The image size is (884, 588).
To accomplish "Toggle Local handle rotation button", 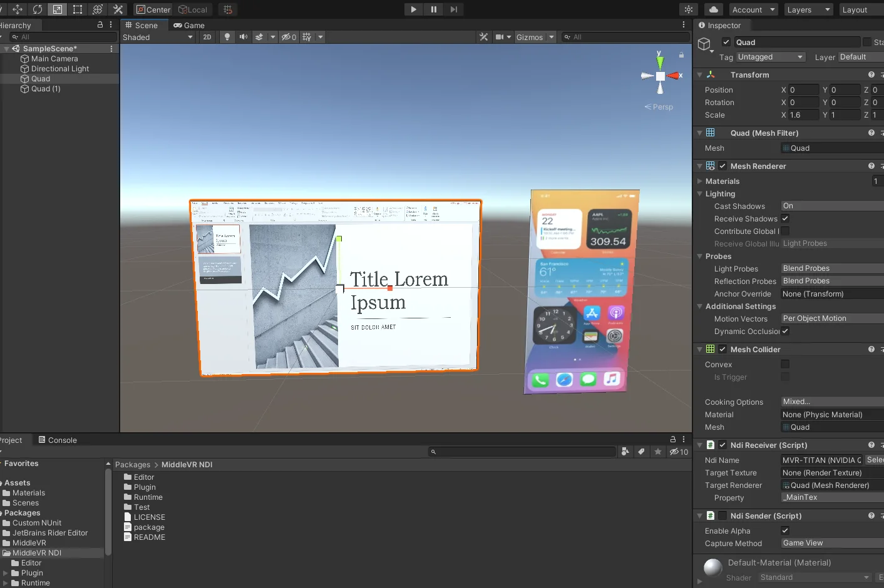I will click(193, 9).
